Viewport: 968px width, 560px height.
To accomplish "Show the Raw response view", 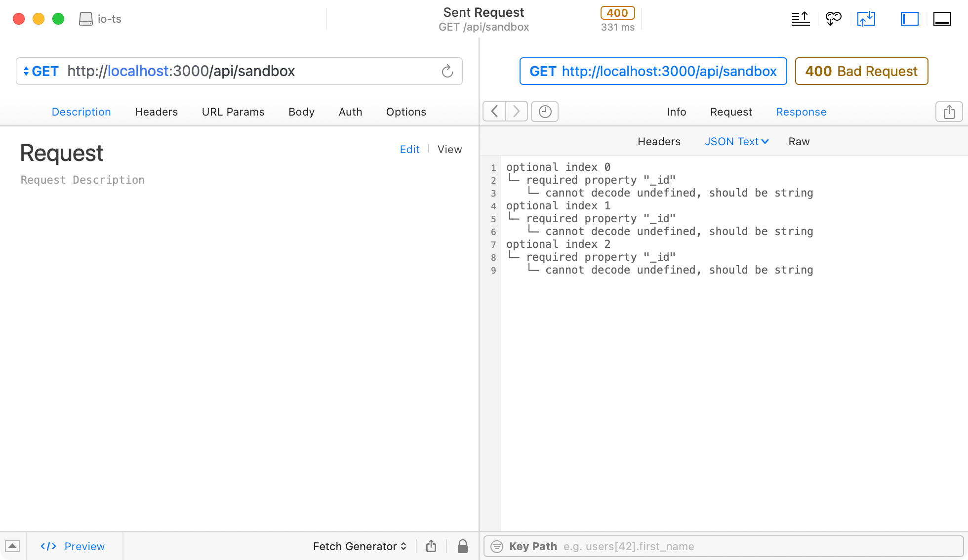I will coord(799,141).
